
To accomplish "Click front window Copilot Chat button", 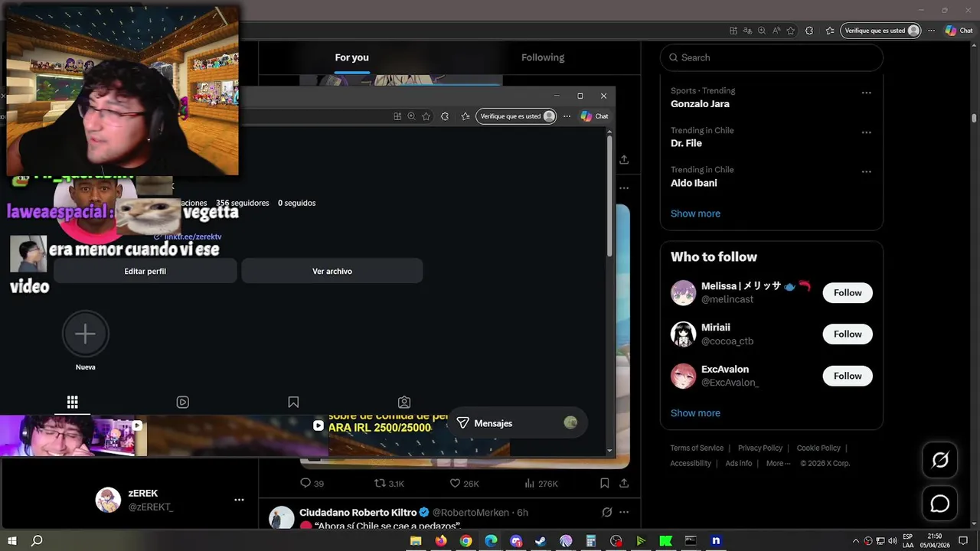I will tap(594, 116).
